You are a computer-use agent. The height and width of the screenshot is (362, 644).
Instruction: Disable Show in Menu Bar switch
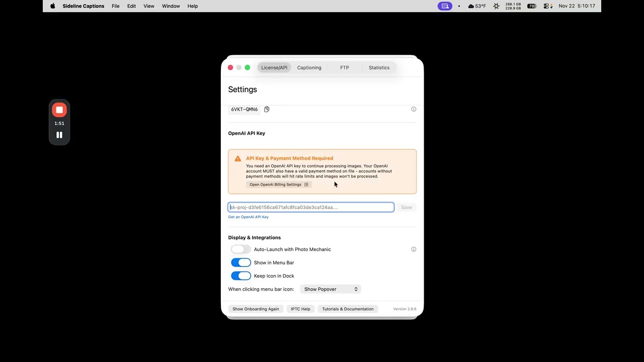point(241,262)
